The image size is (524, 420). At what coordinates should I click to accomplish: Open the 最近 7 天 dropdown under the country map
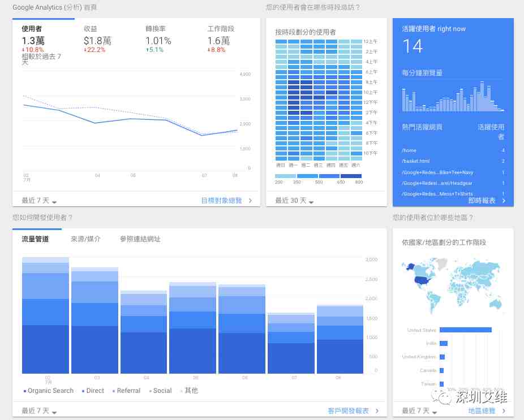pos(419,410)
